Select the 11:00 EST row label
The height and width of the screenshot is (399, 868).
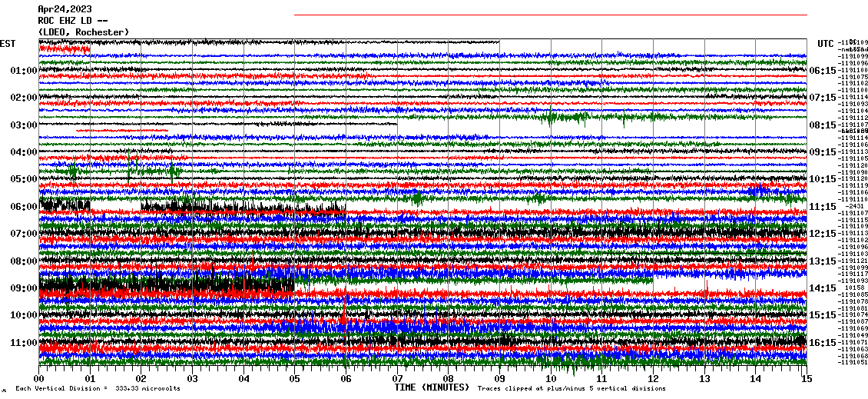pos(24,343)
